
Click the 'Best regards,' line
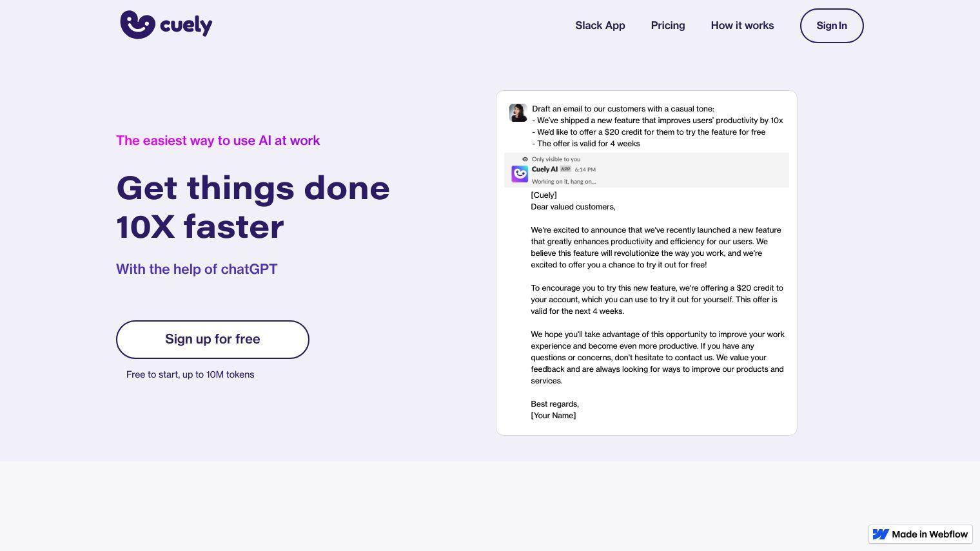tap(554, 404)
